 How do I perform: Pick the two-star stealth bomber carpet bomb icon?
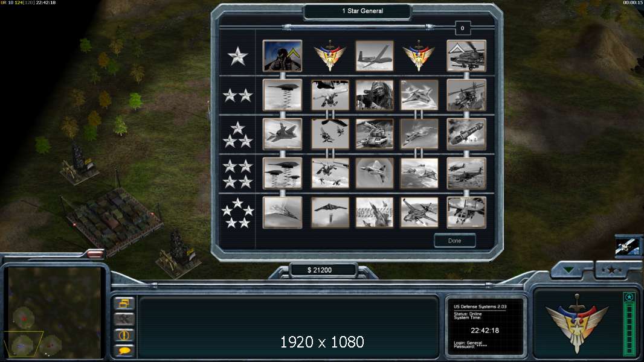click(x=282, y=95)
